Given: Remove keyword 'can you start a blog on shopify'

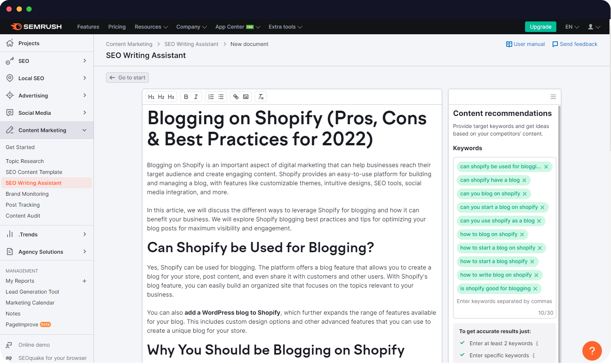Looking at the screenshot, I should point(542,207).
